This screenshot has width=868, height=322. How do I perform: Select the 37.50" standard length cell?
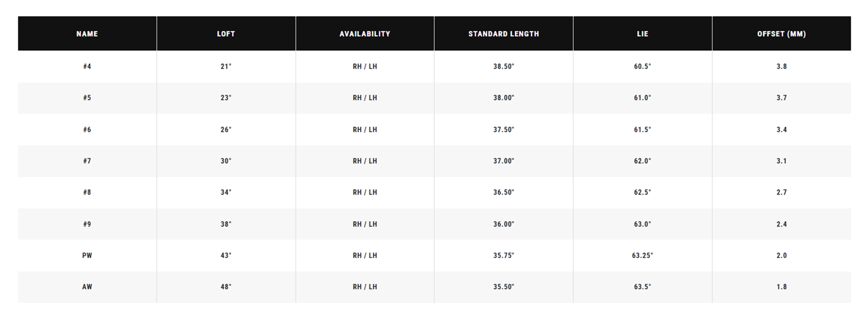504,129
